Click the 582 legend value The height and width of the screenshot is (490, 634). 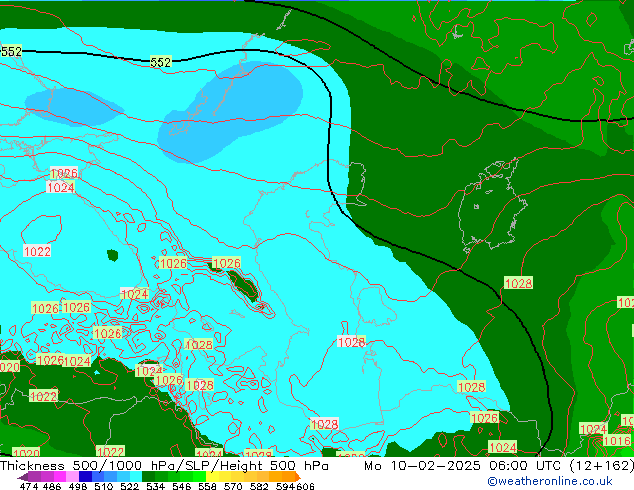[x=259, y=486]
